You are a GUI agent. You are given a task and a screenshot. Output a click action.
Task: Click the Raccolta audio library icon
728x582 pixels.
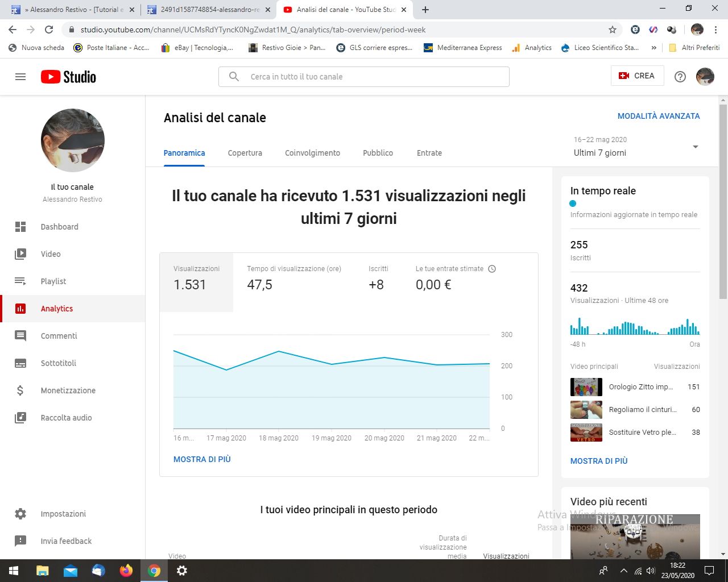(20, 418)
